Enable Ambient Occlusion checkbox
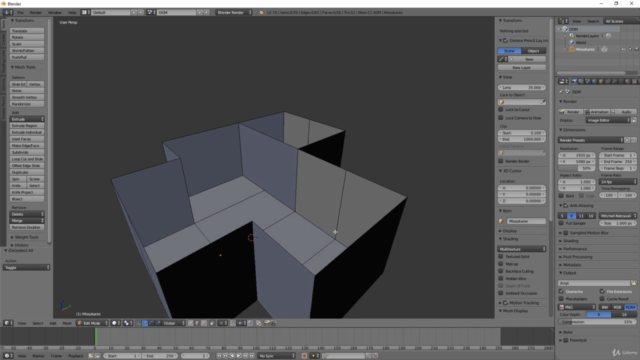 tap(501, 293)
